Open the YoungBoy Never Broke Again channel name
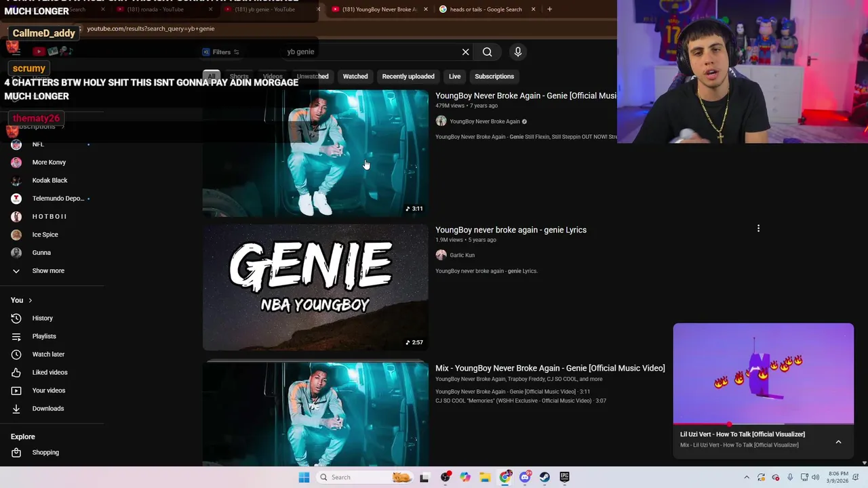The image size is (868, 488). point(485,121)
